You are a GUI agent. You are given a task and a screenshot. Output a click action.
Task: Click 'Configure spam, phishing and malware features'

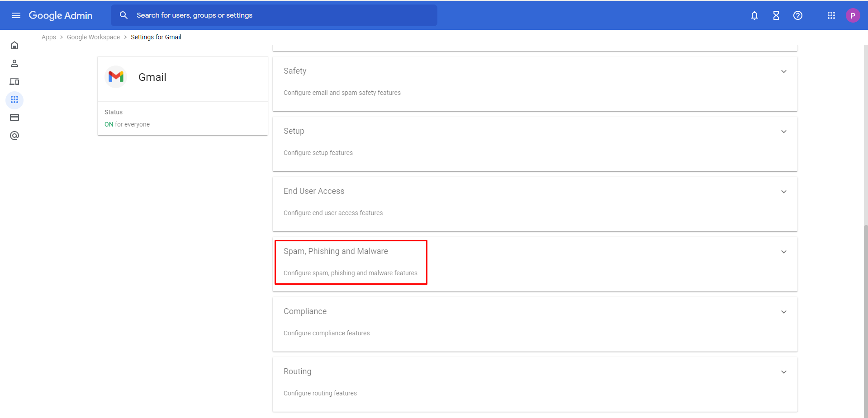tap(351, 273)
